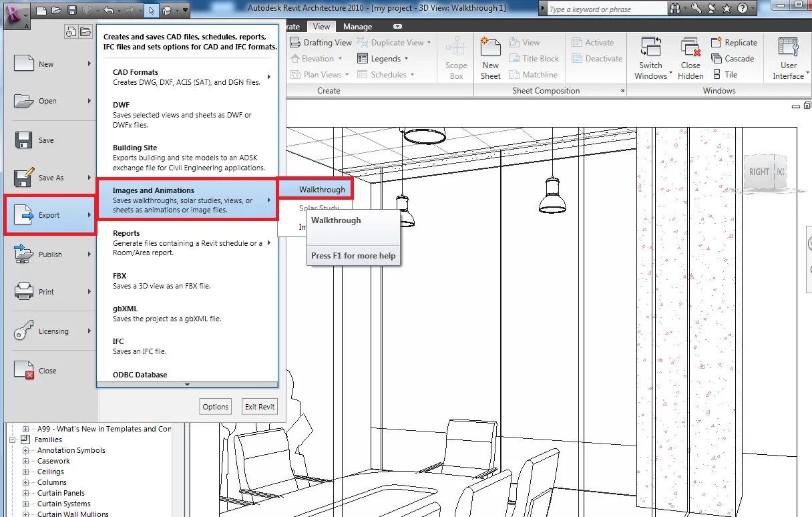This screenshot has height=517, width=812.
Task: Toggle the Open Documents list icon
Action: coord(85,32)
